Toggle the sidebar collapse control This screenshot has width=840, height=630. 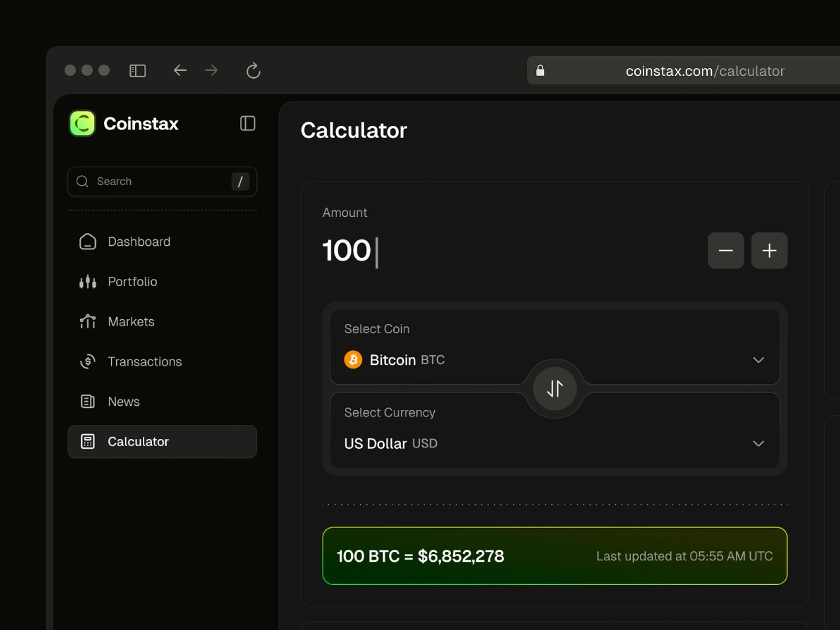point(247,123)
